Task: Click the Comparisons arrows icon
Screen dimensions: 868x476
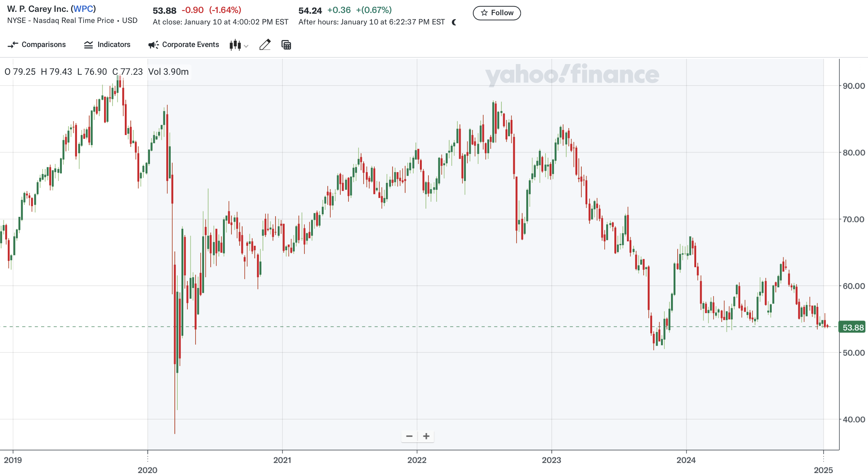Action: point(13,45)
